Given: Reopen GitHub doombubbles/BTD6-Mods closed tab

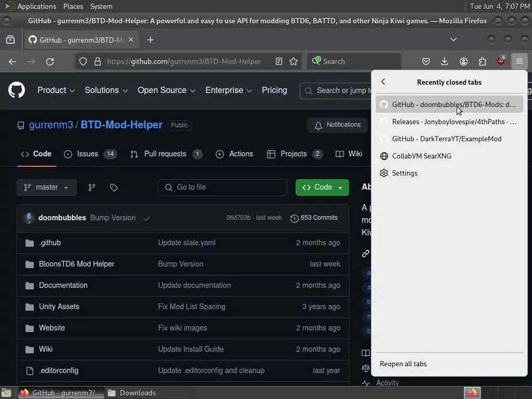Looking at the screenshot, I should (x=449, y=104).
